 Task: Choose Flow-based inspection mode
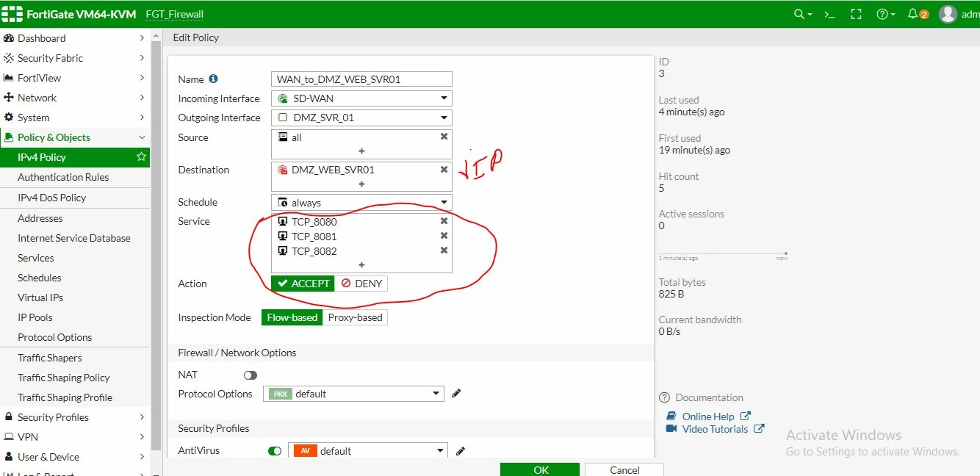coord(292,317)
